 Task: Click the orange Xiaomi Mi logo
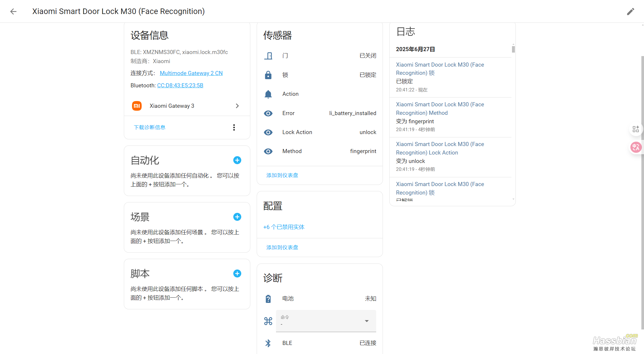coord(137,106)
